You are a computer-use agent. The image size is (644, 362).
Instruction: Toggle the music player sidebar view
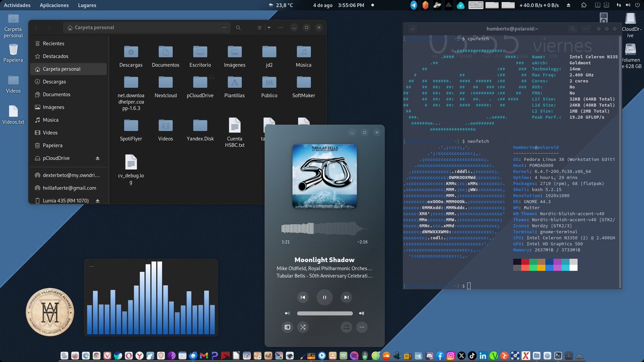pos(287,327)
